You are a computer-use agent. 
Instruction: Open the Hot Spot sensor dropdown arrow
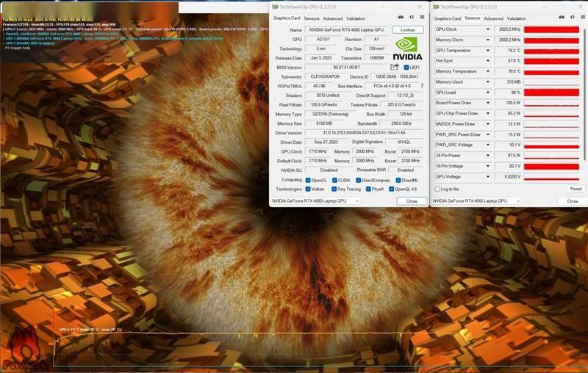point(488,61)
